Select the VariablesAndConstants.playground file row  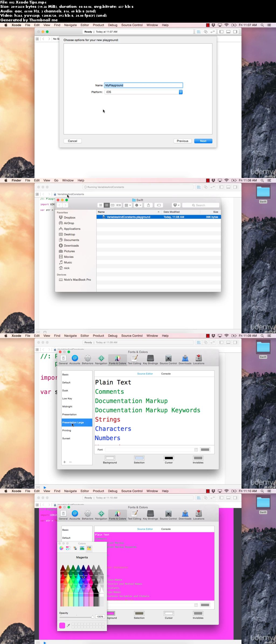[x=159, y=217]
